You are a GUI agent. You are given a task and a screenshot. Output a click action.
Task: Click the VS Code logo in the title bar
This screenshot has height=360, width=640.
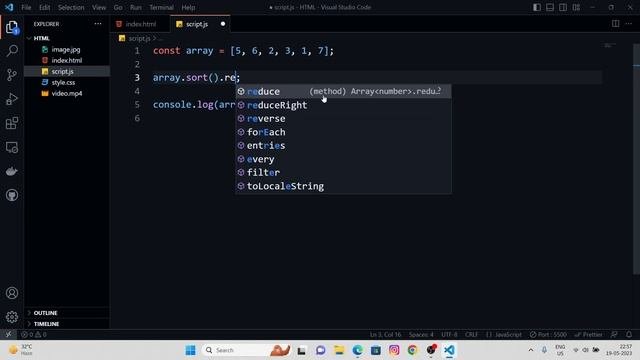point(9,7)
